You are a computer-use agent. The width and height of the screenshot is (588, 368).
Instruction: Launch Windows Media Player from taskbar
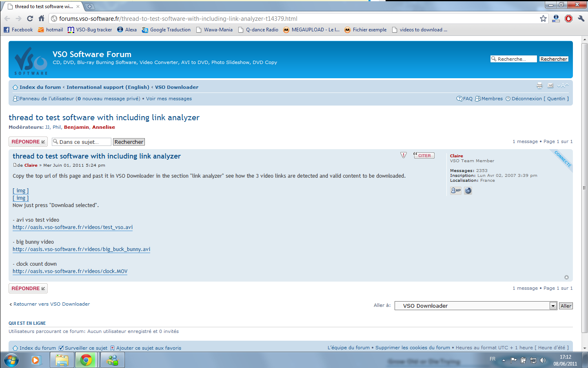(x=36, y=360)
